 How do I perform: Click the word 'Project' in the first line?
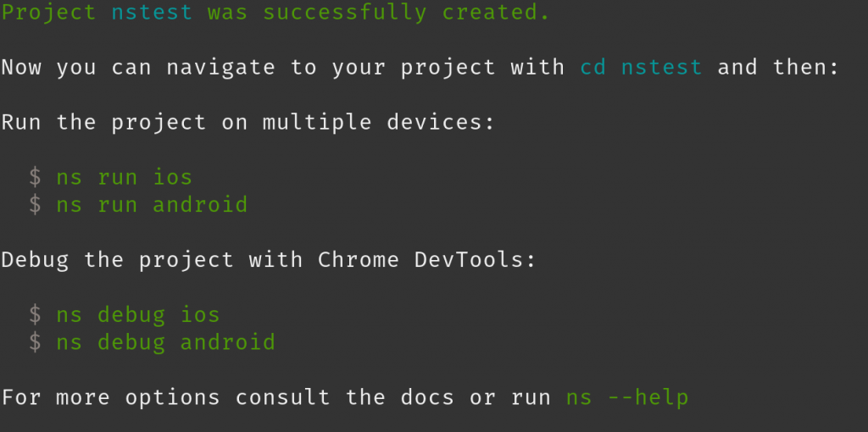click(x=48, y=13)
